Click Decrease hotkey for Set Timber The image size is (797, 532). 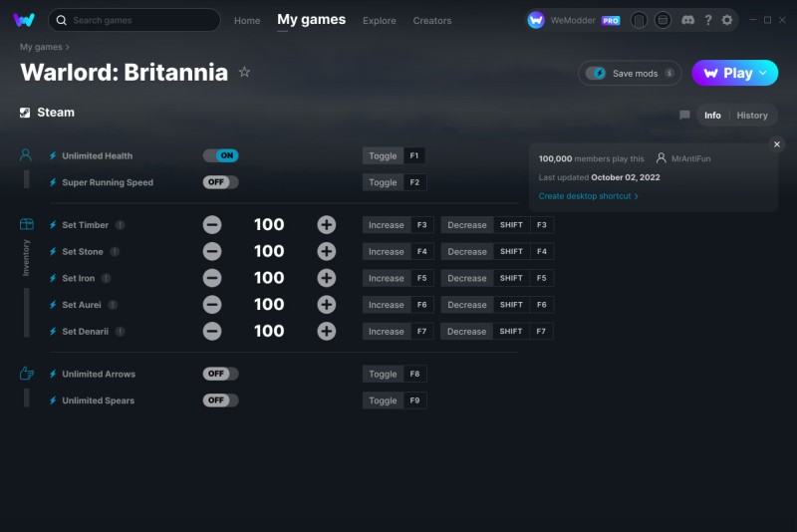(x=497, y=224)
